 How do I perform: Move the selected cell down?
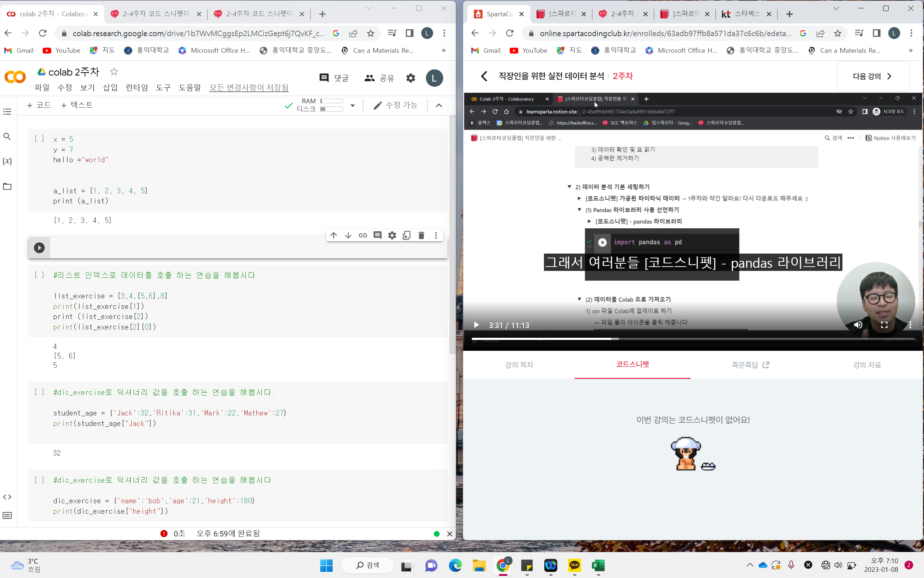point(348,235)
